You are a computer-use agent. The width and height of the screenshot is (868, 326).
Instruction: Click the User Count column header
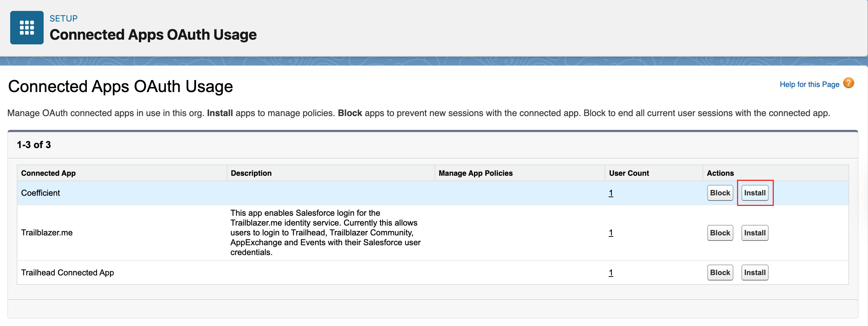coord(654,173)
